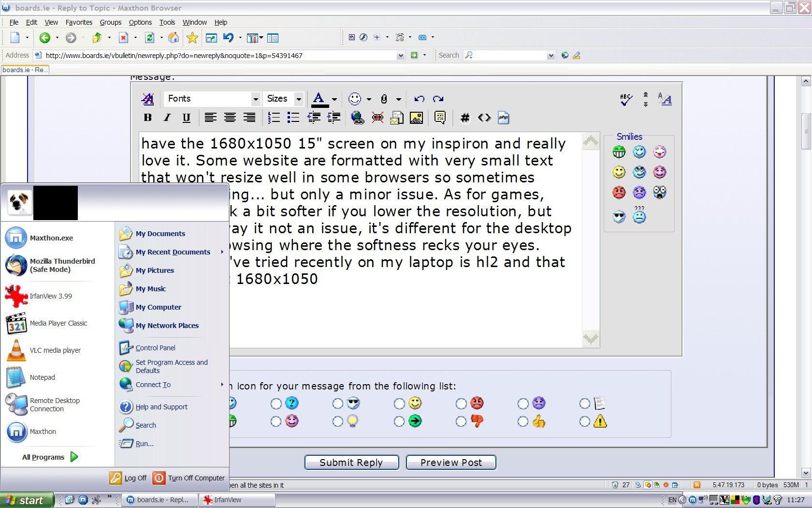
Task: Insert the green grinning smiley
Action: (619, 152)
